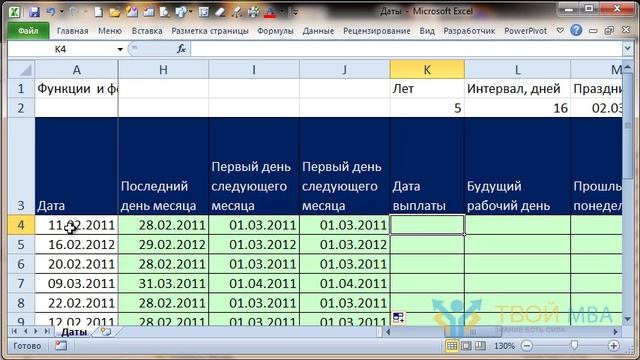The height and width of the screenshot is (360, 640).
Task: Open Excel Help question mark icon
Action: [x=576, y=30]
